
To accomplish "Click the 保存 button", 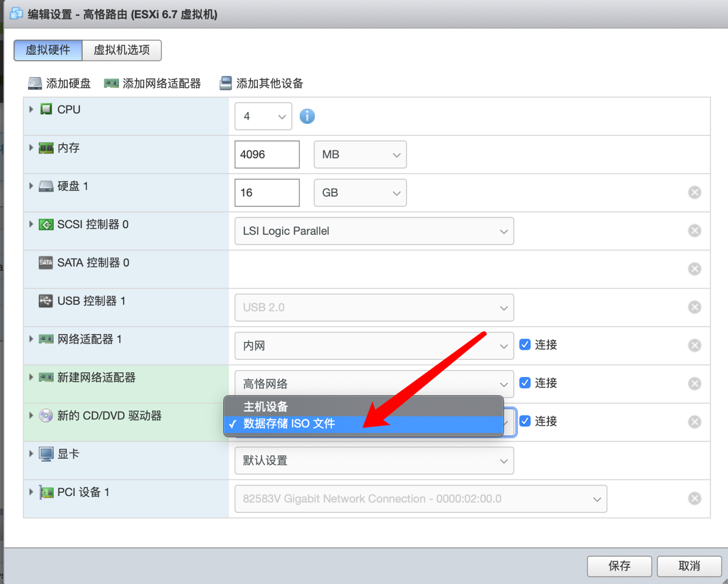I will tap(619, 566).
